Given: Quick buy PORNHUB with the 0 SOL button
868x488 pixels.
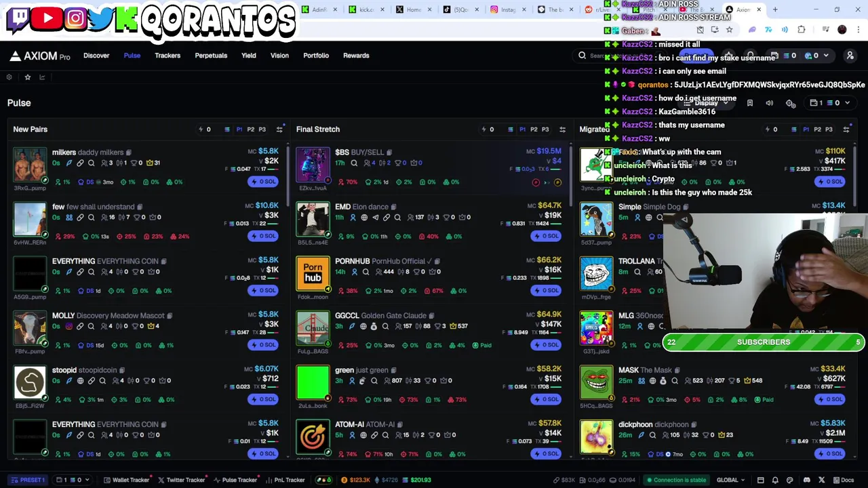Looking at the screenshot, I should point(546,291).
